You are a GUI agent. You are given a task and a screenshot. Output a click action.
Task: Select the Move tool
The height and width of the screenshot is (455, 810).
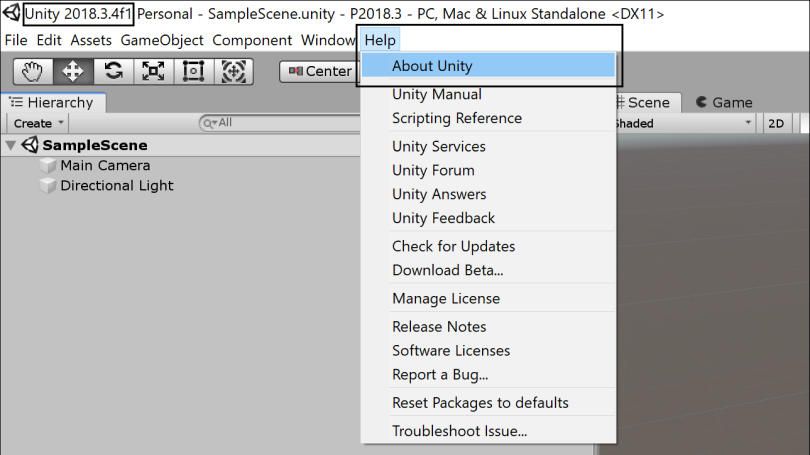(73, 71)
